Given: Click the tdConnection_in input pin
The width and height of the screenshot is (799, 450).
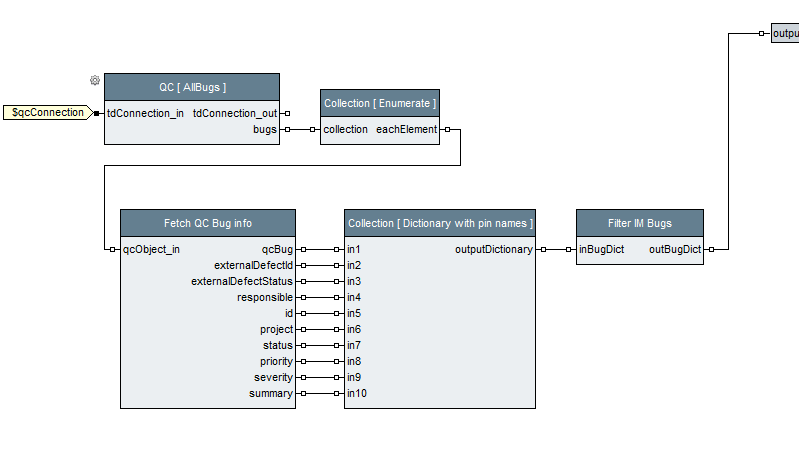Looking at the screenshot, I should click(x=145, y=113).
